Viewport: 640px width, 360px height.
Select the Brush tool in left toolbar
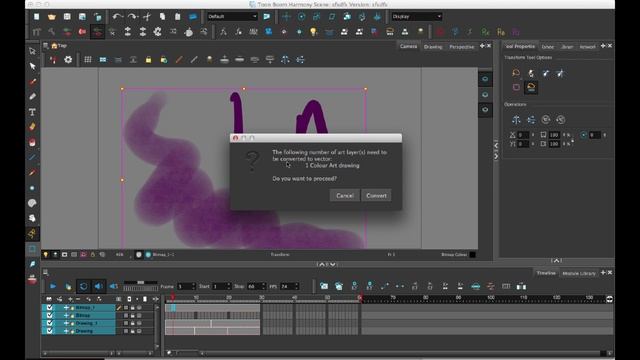[x=32, y=82]
